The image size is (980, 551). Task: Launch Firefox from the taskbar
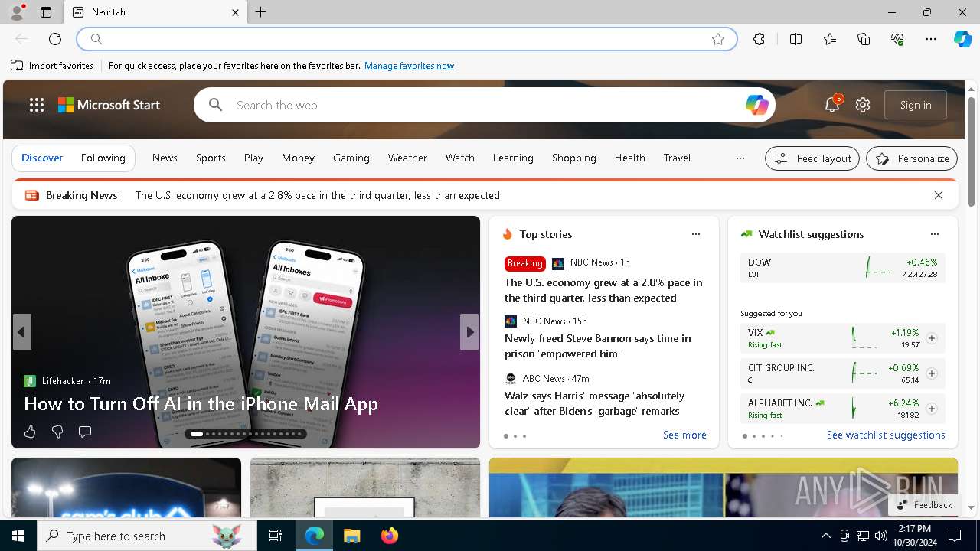pos(390,536)
